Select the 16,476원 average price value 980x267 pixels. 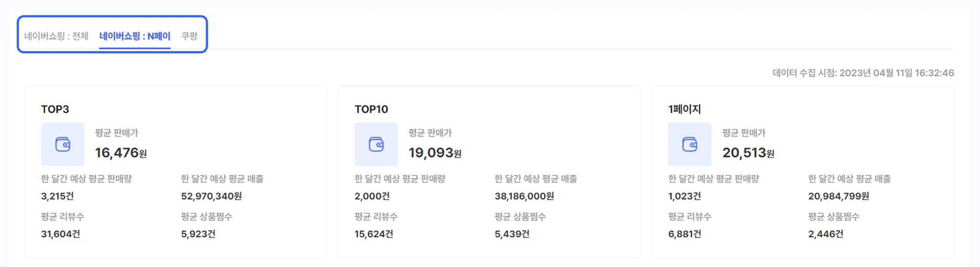pos(121,153)
